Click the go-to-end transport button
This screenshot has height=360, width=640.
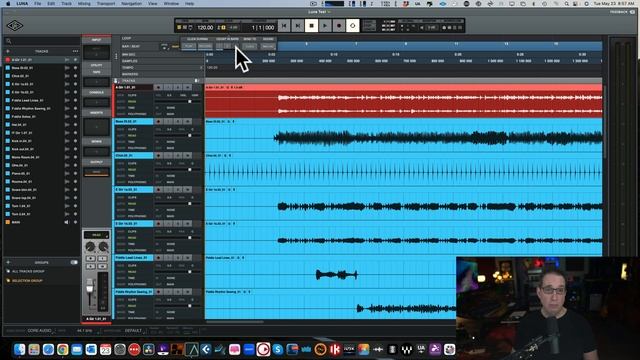pyautogui.click(x=298, y=26)
